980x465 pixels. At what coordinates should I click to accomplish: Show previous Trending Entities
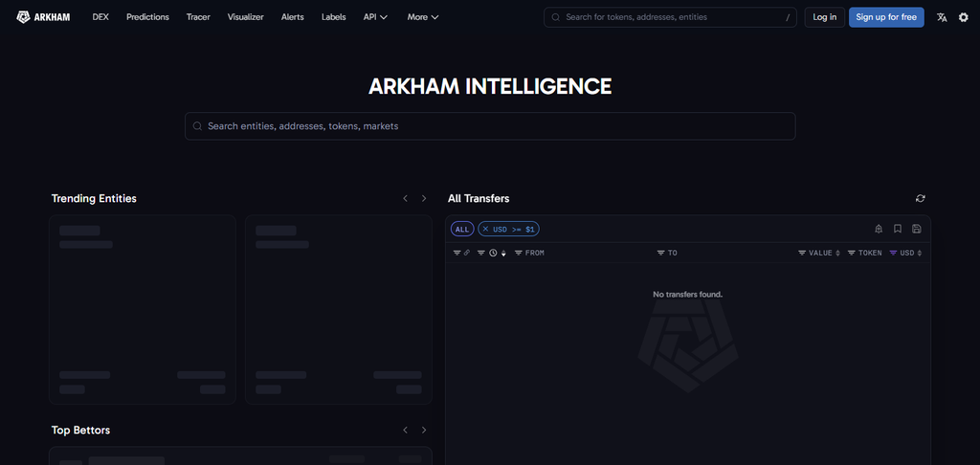405,198
